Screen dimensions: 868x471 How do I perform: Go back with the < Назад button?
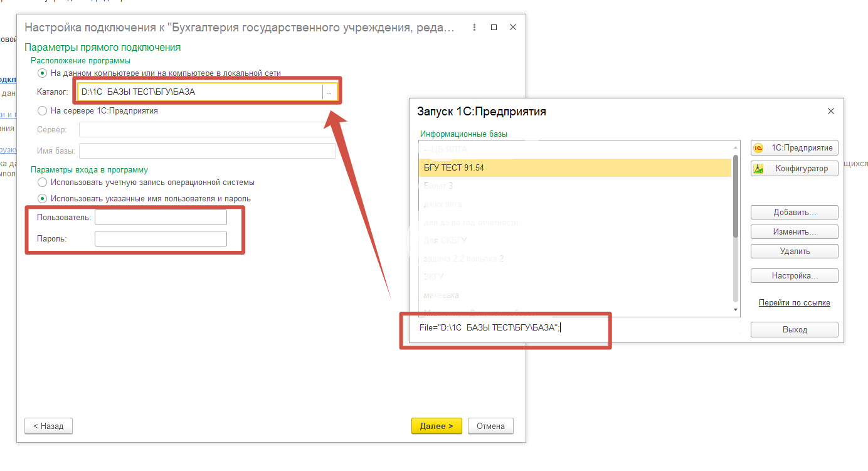tap(48, 426)
